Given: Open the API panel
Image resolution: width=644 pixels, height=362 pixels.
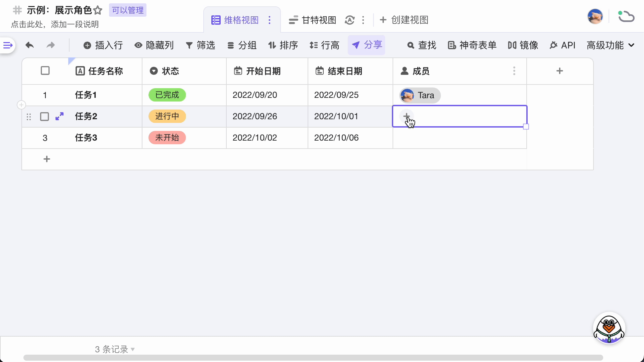Looking at the screenshot, I should pos(562,45).
